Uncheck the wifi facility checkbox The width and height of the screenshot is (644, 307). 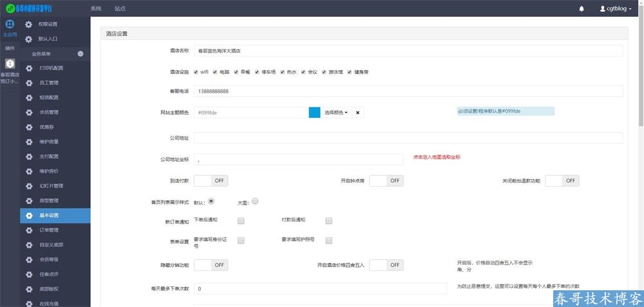196,72
